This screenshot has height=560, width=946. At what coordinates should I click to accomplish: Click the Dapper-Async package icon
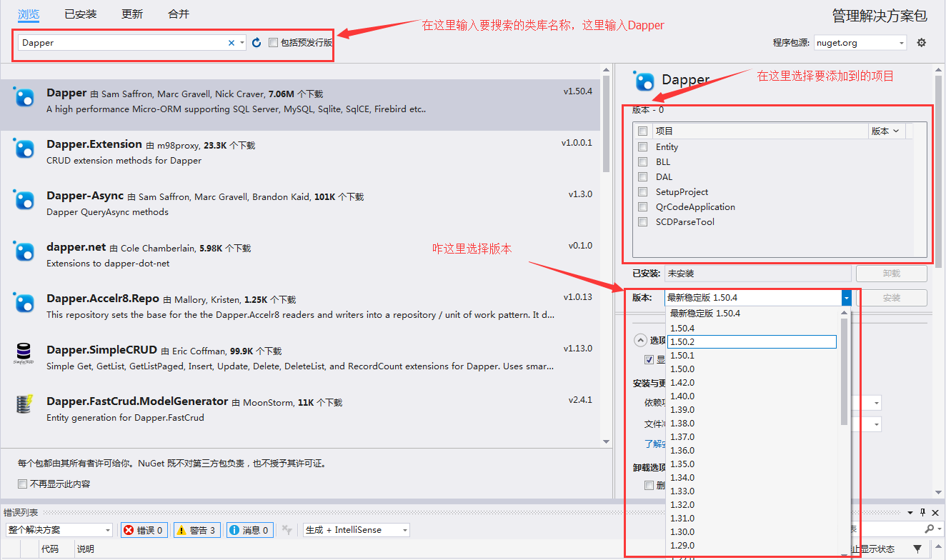[25, 200]
